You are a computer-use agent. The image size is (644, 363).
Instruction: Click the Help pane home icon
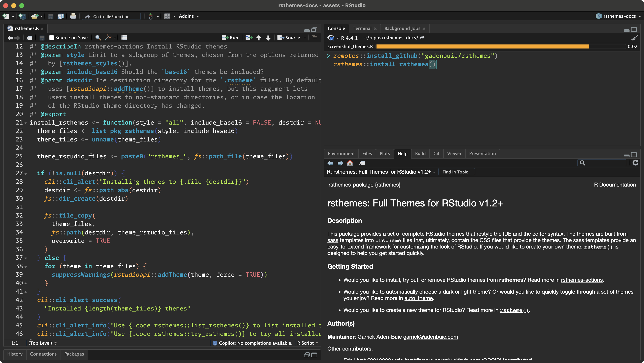tap(350, 163)
